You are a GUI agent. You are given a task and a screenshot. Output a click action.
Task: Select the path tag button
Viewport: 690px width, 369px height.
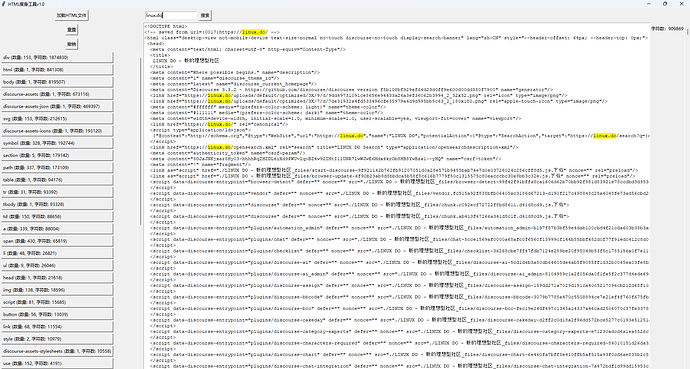coord(57,168)
